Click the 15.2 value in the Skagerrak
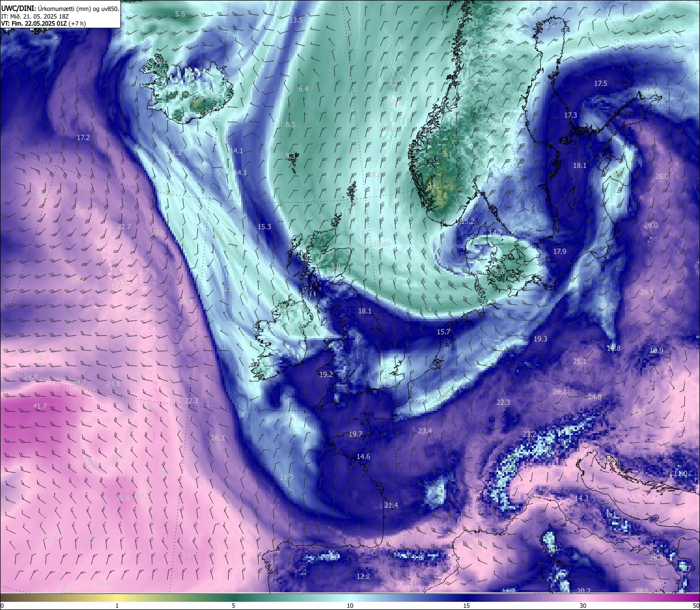700x610 pixels. click(468, 222)
